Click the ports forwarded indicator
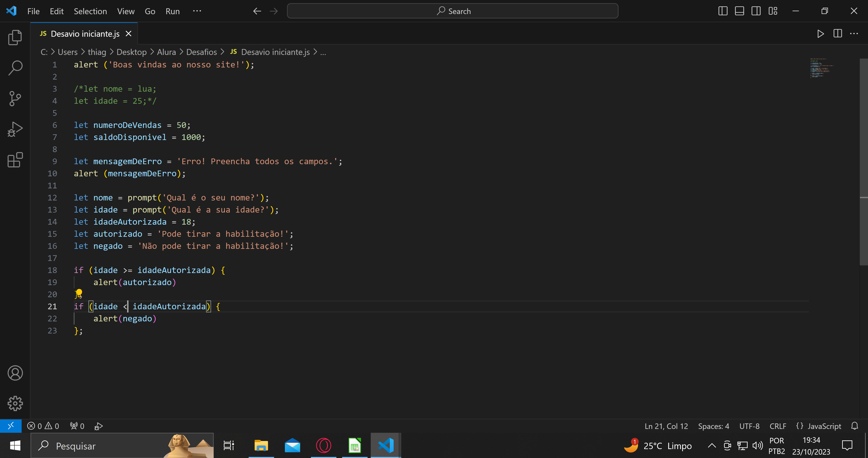Viewport: 868px width, 458px height. coord(77,426)
